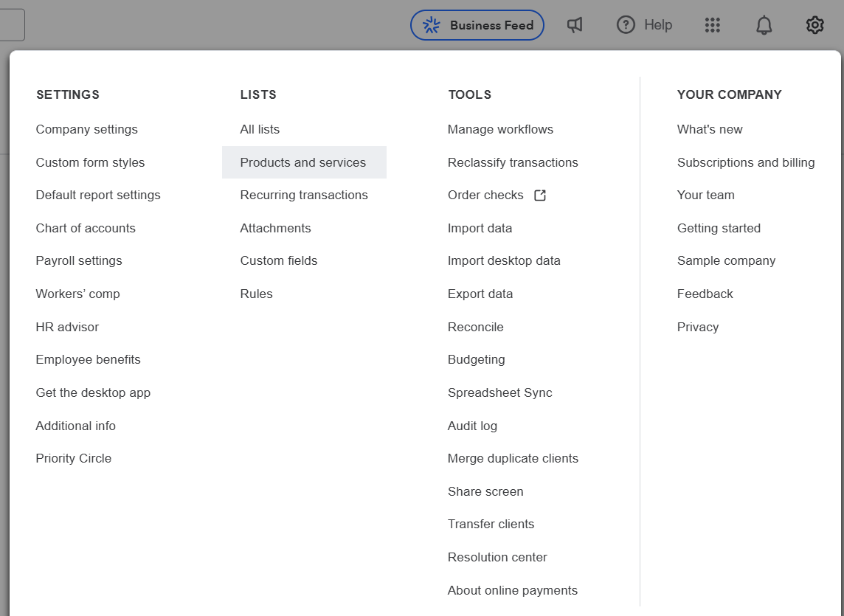Image resolution: width=844 pixels, height=616 pixels.
Task: Click the external link icon beside Order checks
Action: coord(540,195)
